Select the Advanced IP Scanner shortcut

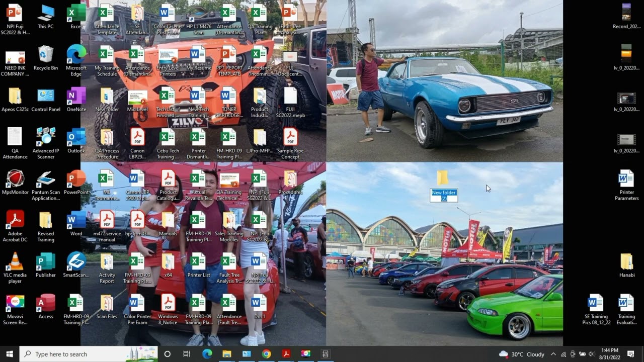46,144
